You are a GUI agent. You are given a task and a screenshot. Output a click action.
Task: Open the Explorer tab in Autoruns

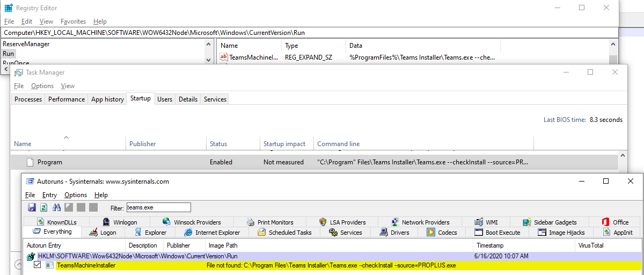(150, 233)
